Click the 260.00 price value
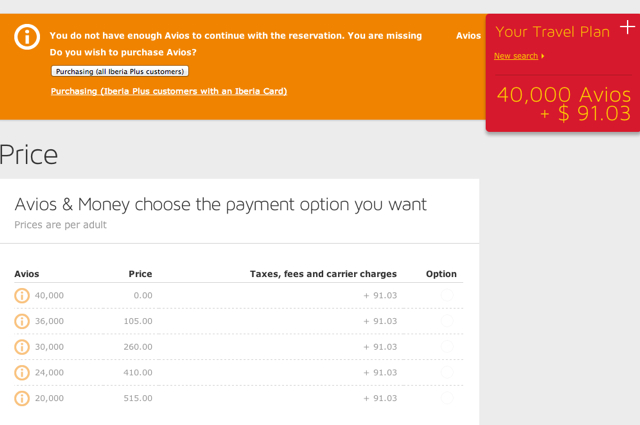Screen dimensions: 640x425 (138, 347)
